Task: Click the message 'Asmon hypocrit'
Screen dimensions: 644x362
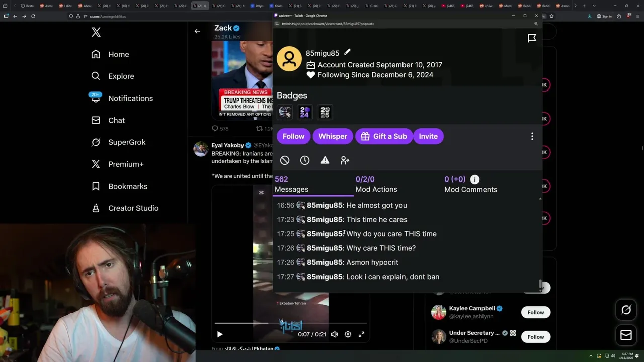Action: point(372,262)
